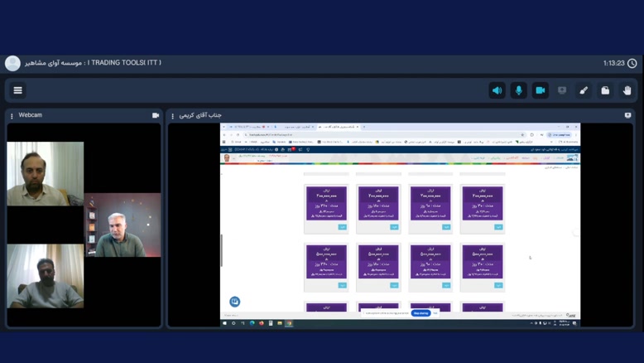Open options dots beside جناب آقای کریمی
644x363 pixels.
click(172, 116)
